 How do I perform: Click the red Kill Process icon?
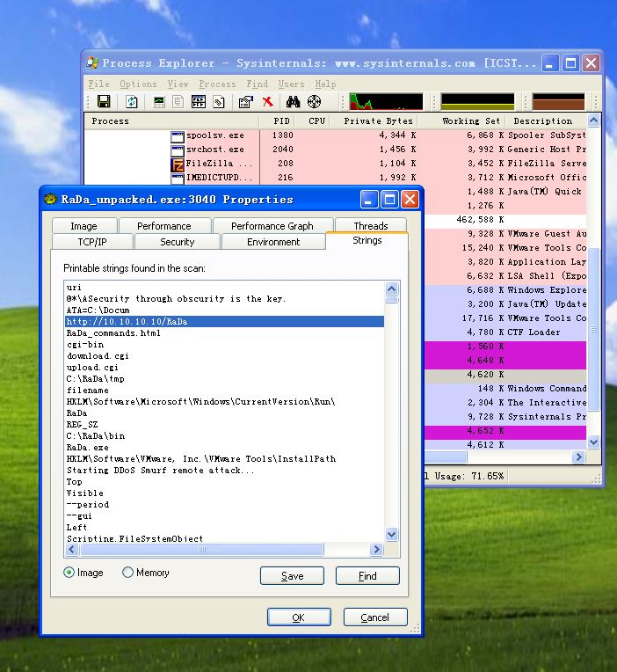click(267, 101)
